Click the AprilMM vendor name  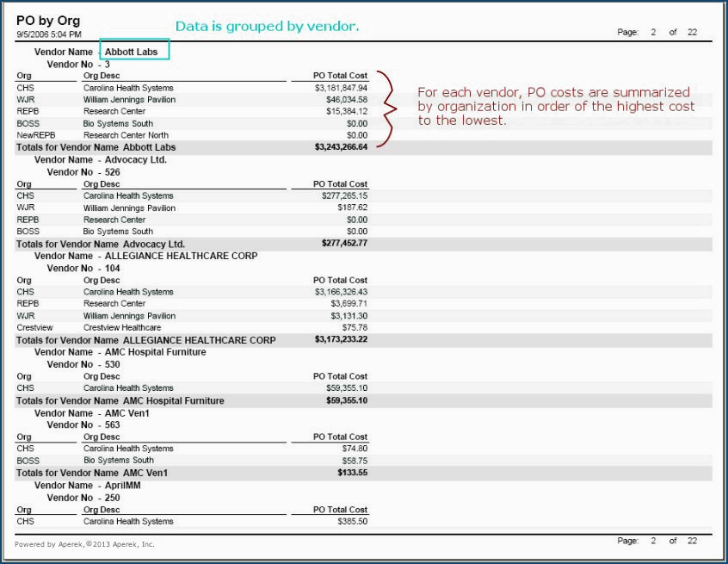pos(126,486)
